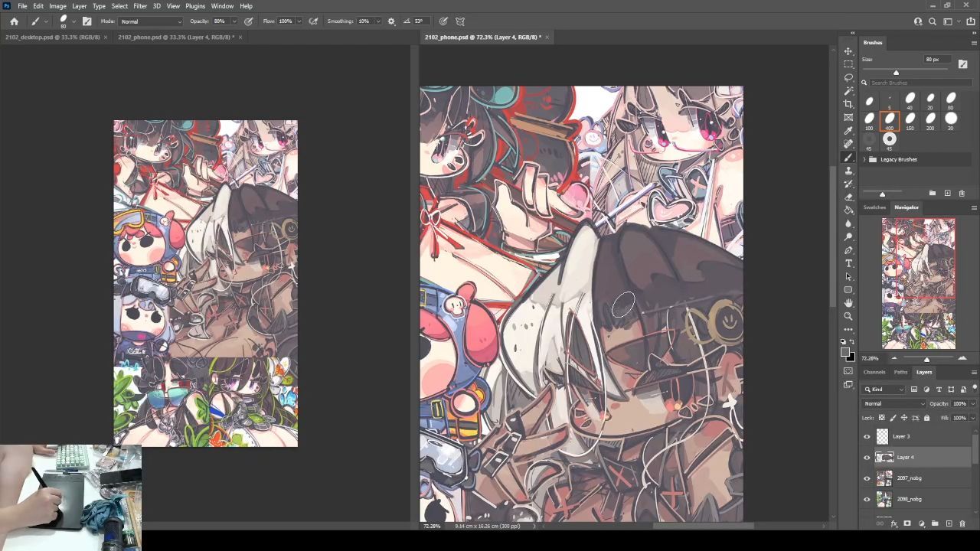Pick the Crop tool
980x551 pixels.
848,104
